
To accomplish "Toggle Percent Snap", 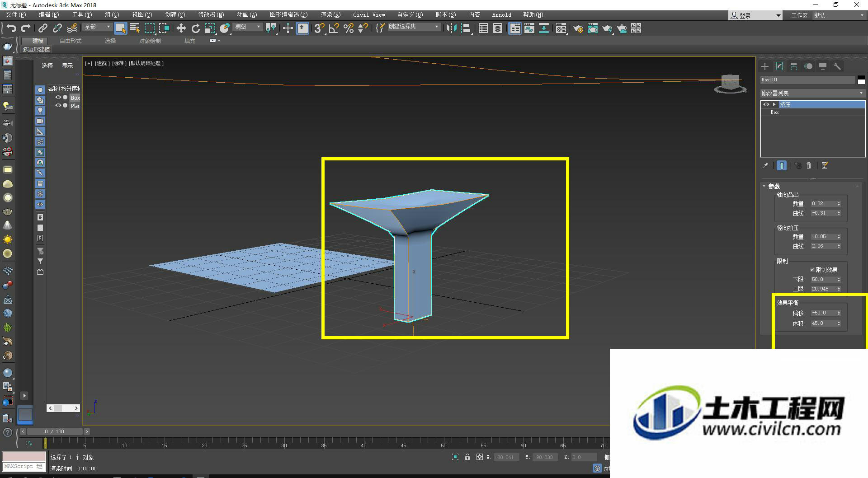I will (348, 28).
